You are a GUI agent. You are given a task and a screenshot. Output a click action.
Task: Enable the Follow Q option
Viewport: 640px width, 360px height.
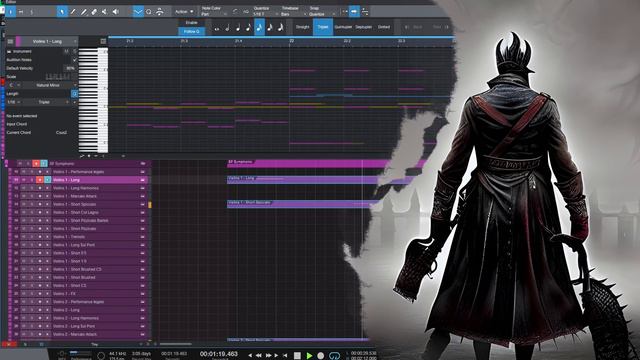(x=191, y=31)
